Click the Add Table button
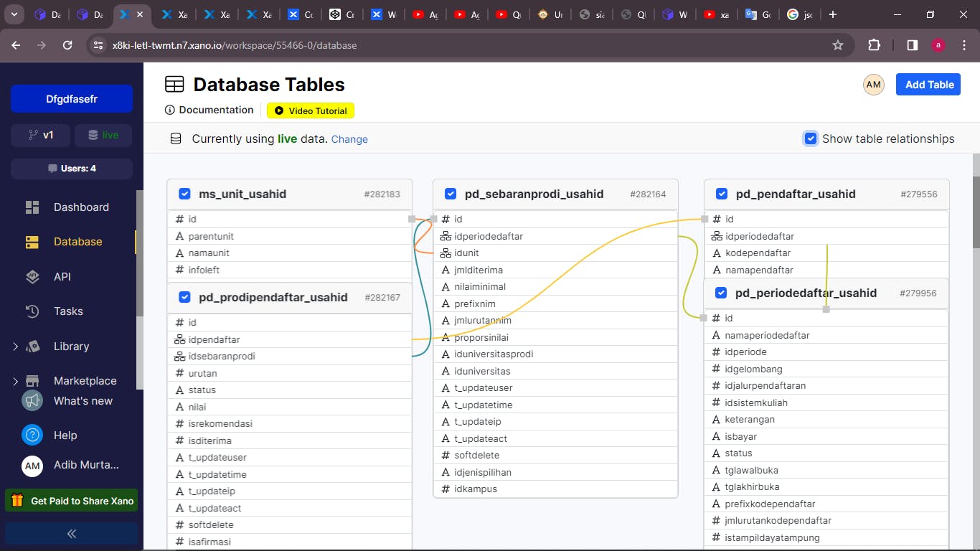 click(x=928, y=85)
